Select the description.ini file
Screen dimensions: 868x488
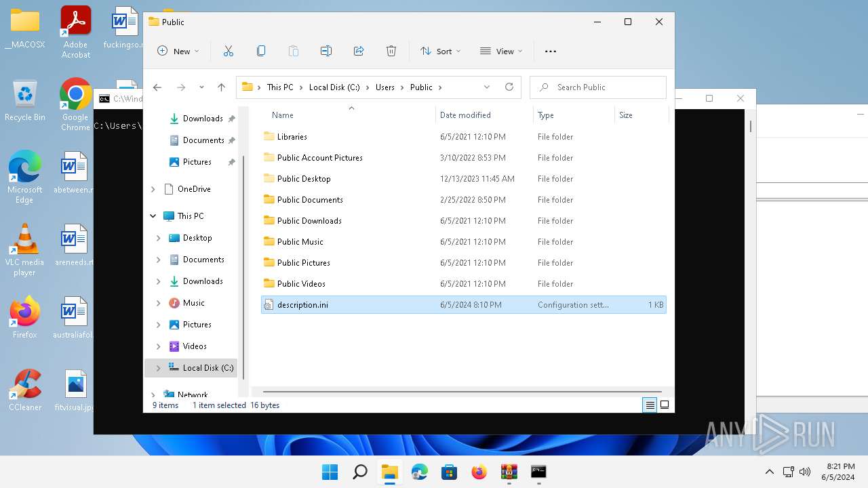[464, 305]
